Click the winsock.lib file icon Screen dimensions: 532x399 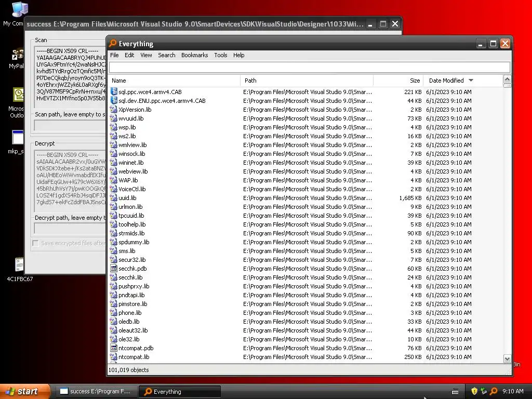114,153
